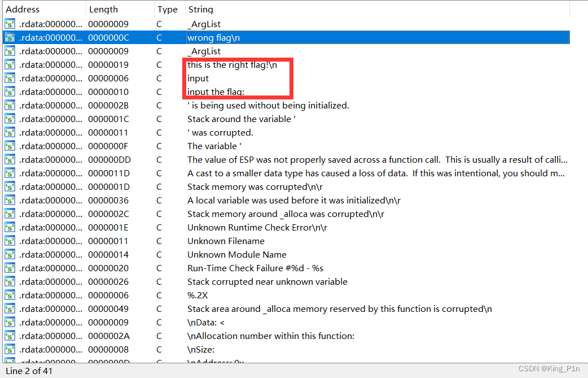Select the 'input' string with length 00000006

coord(198,79)
